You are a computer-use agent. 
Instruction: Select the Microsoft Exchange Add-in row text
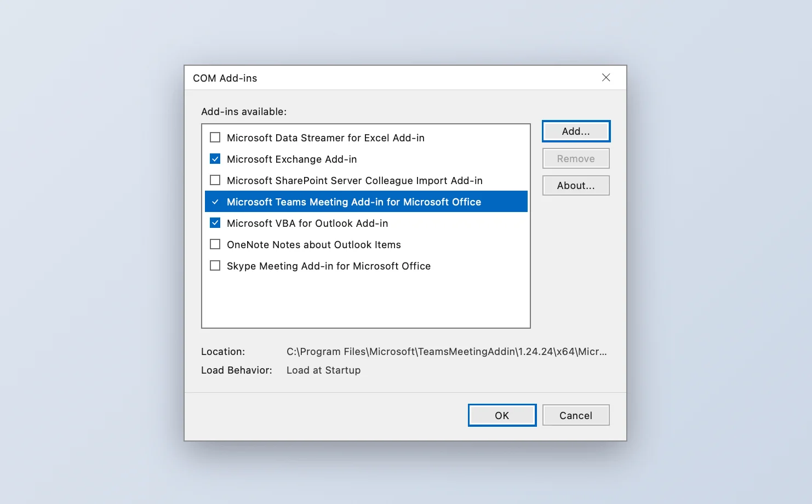(291, 159)
